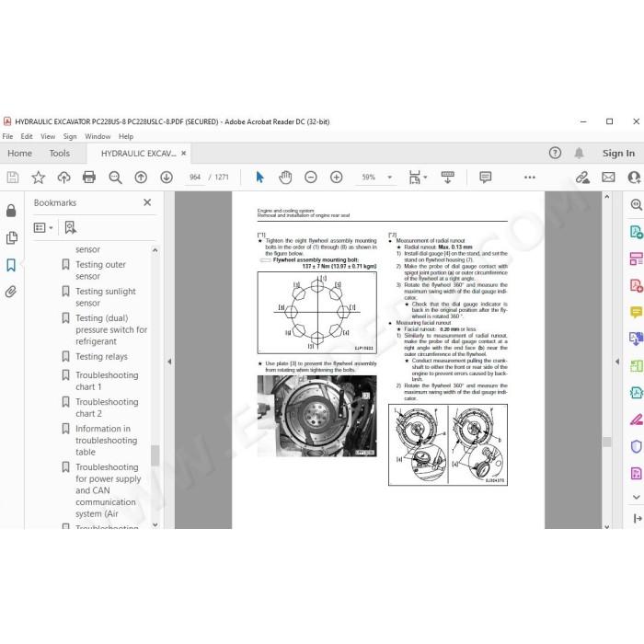Go to previous page arrow
Viewport: 644px width, 644px height.
click(x=141, y=178)
